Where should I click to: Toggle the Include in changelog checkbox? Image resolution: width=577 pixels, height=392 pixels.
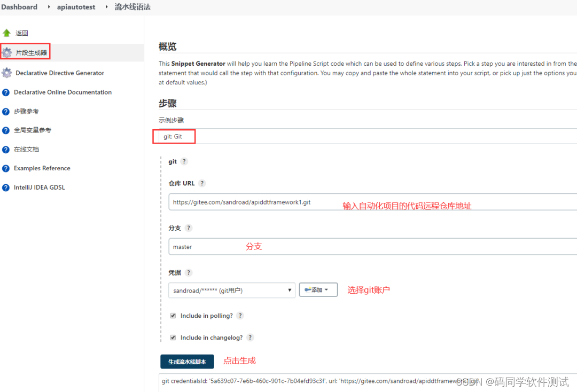[173, 338]
